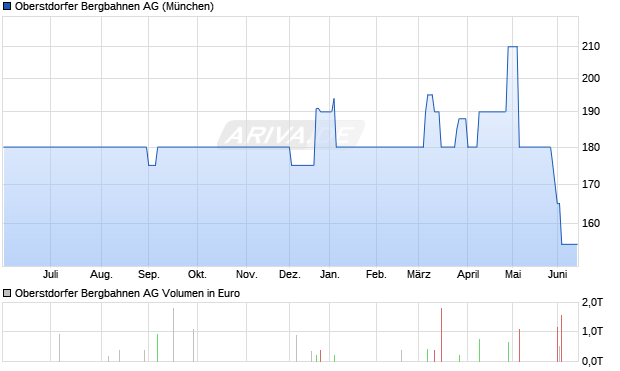Click the 2,0T volume axis value
Screen dimensions: 620x371
(x=592, y=303)
